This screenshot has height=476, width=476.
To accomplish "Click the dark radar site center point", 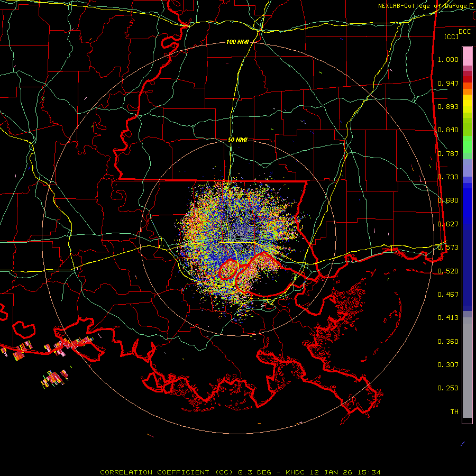I will click(x=237, y=237).
